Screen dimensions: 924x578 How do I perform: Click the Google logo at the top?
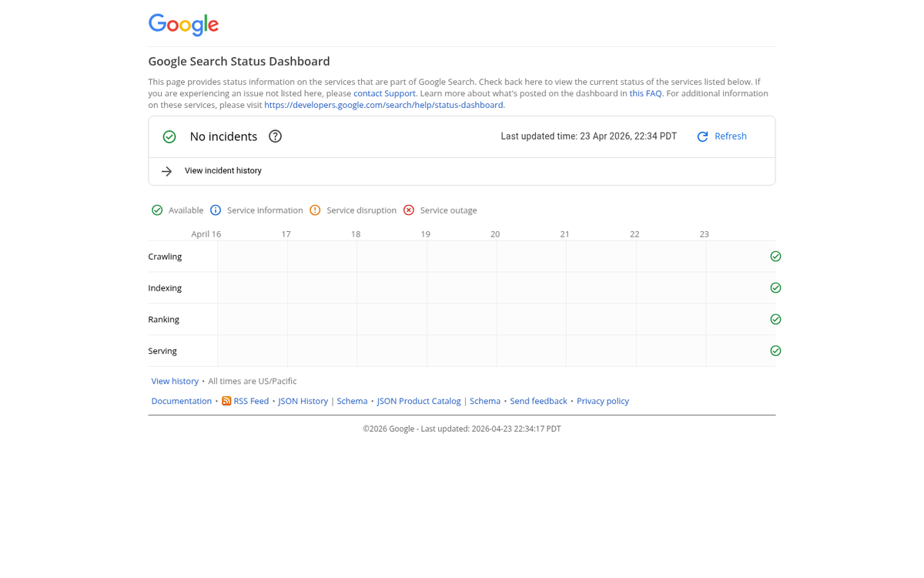pyautogui.click(x=183, y=25)
